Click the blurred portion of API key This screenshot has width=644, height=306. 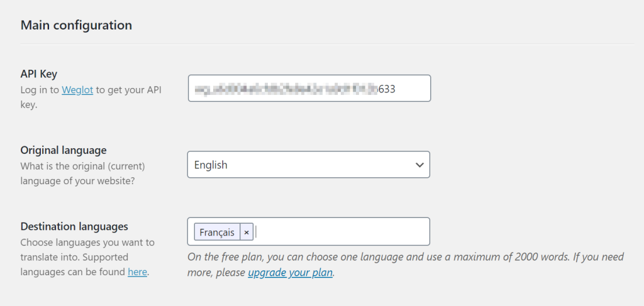click(x=286, y=89)
